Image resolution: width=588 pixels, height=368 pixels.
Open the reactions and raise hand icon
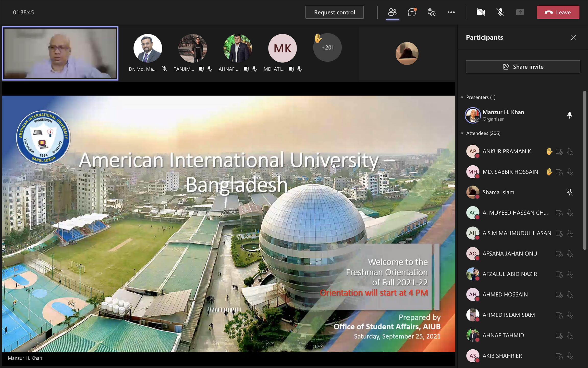[431, 12]
